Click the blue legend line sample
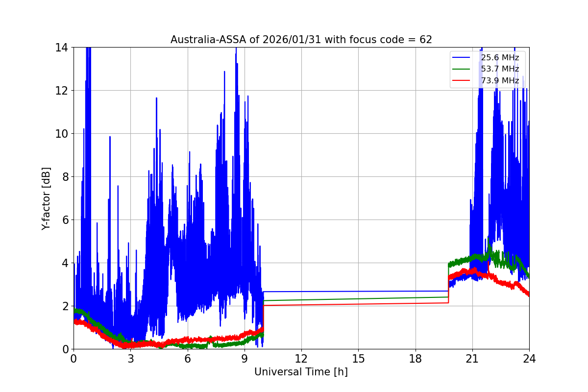The image size is (588, 392). 462,58
